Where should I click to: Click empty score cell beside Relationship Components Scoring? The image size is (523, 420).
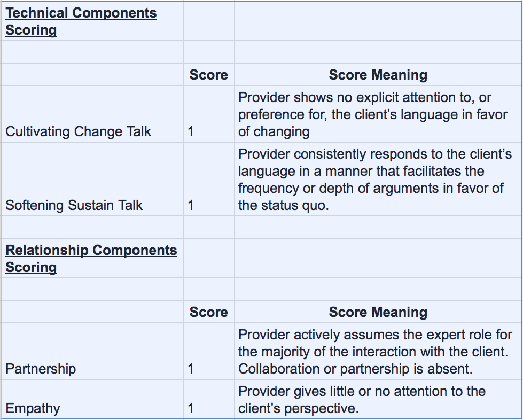pos(208,259)
